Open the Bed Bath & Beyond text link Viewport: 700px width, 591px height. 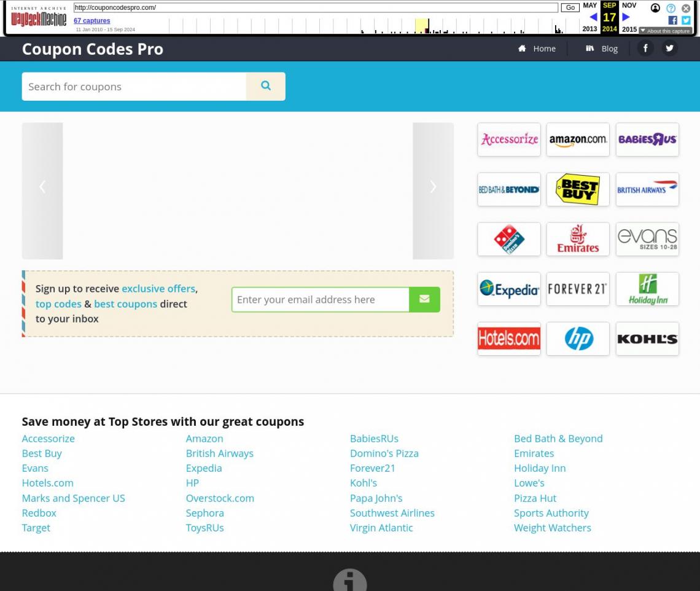[x=558, y=439]
